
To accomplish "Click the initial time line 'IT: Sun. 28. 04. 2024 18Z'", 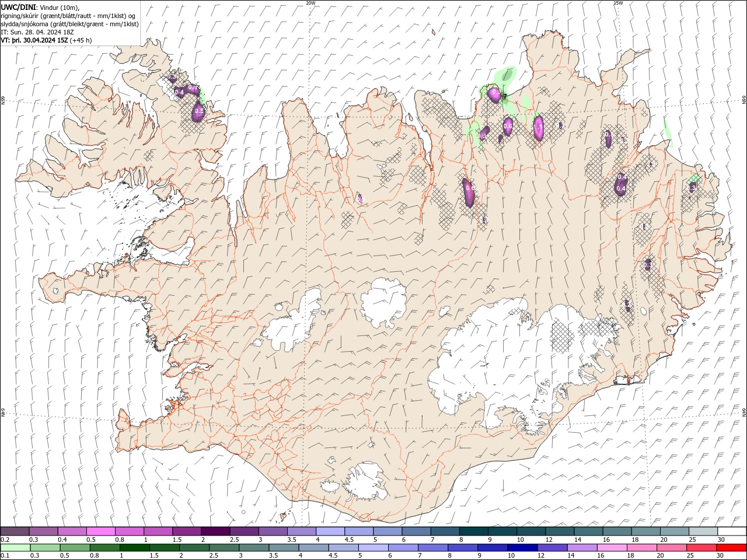I will pyautogui.click(x=39, y=32).
